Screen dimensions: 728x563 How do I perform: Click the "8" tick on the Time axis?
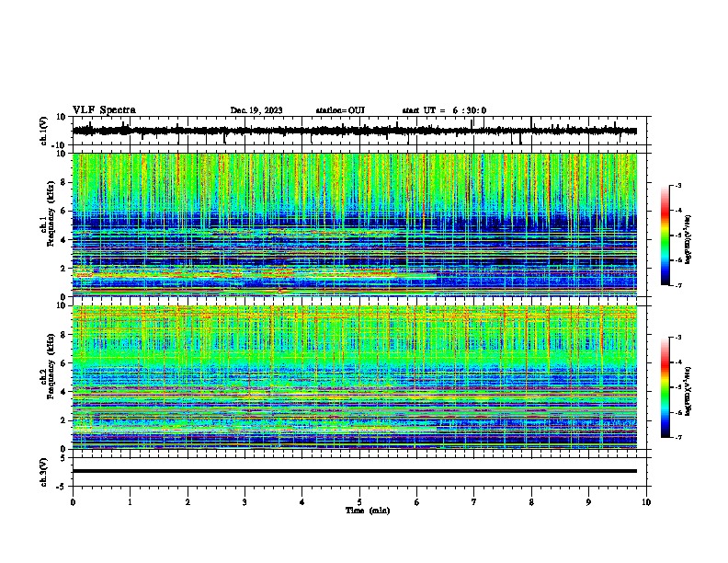(x=531, y=502)
